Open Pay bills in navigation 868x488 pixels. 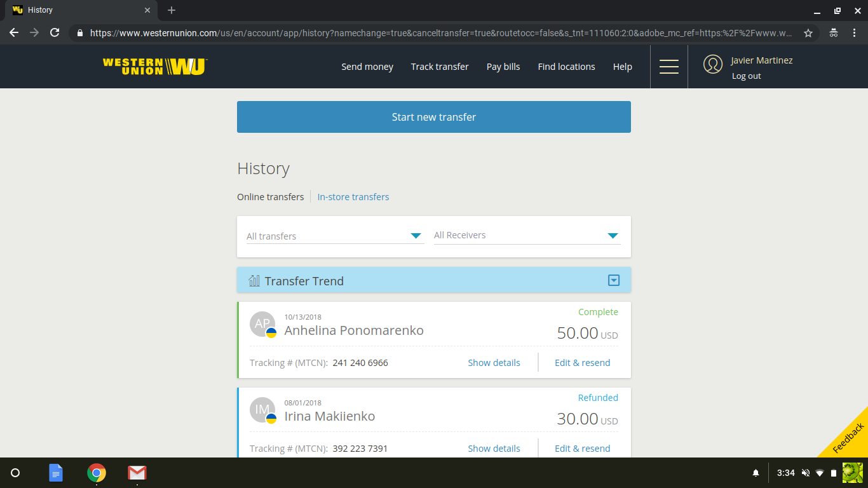503,67
